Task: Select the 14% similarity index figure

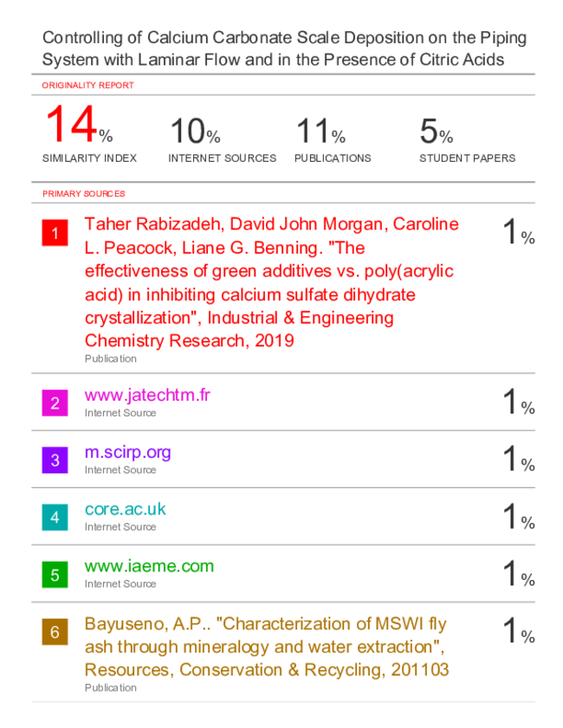Action: coord(79,125)
